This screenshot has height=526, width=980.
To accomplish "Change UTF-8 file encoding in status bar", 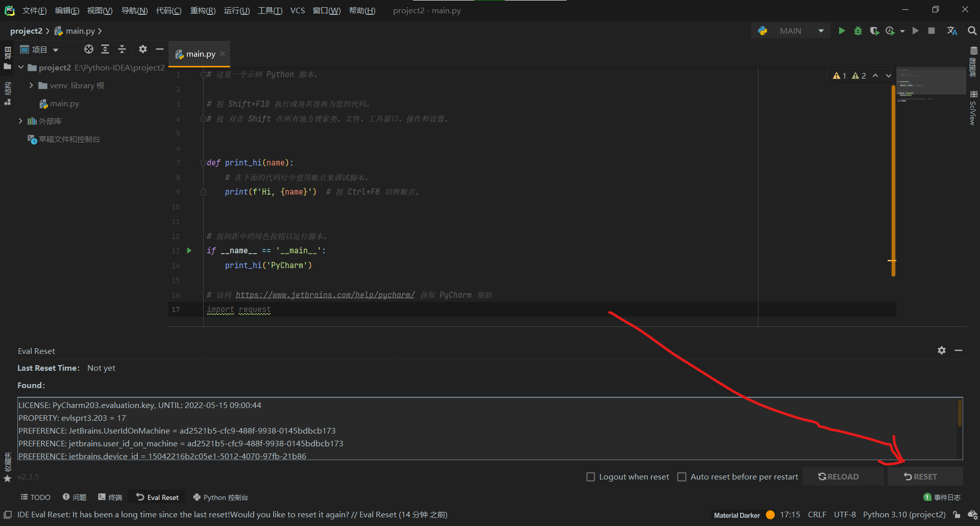I will (x=845, y=515).
